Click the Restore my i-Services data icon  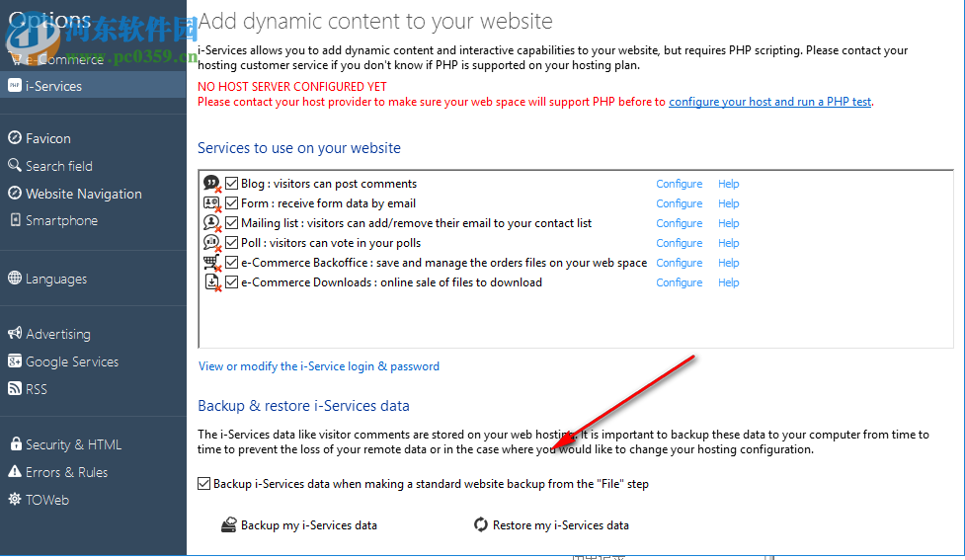pyautogui.click(x=481, y=525)
